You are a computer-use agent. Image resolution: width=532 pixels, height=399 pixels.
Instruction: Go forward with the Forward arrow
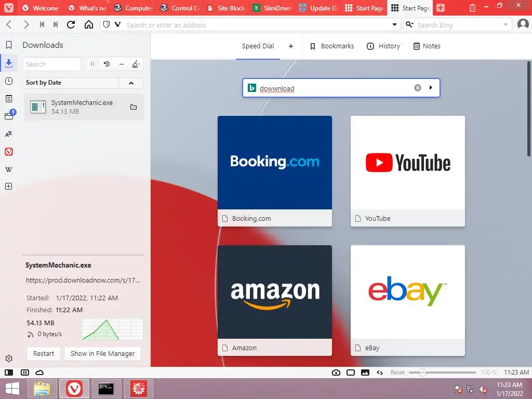(26, 24)
